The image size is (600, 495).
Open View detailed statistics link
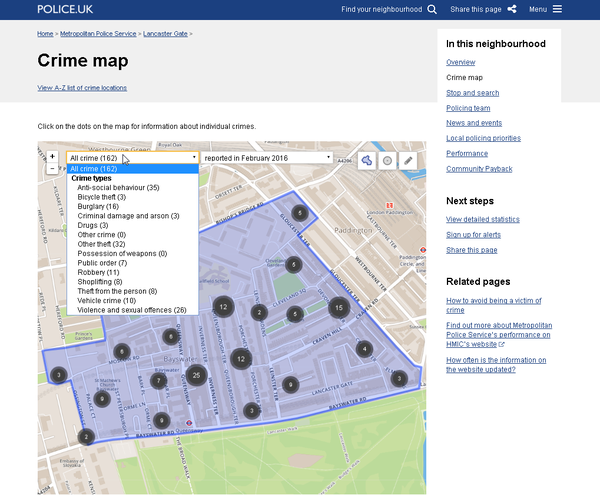483,219
